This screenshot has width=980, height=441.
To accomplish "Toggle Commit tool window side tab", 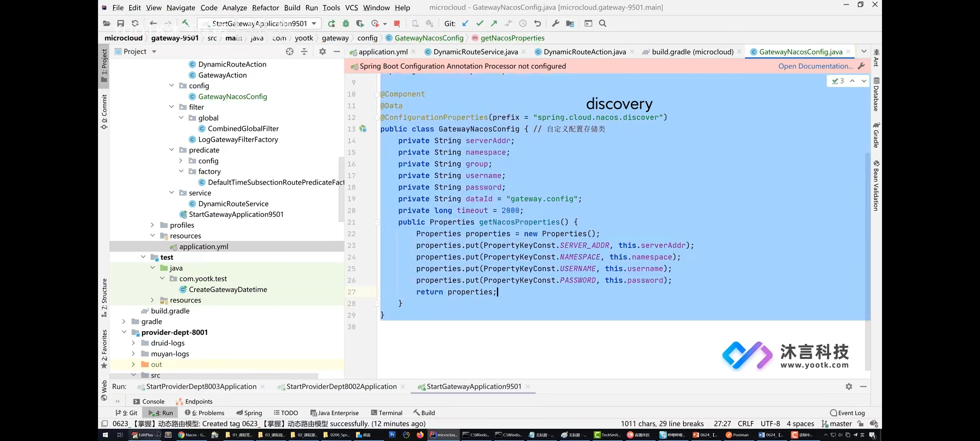I will coord(104,112).
